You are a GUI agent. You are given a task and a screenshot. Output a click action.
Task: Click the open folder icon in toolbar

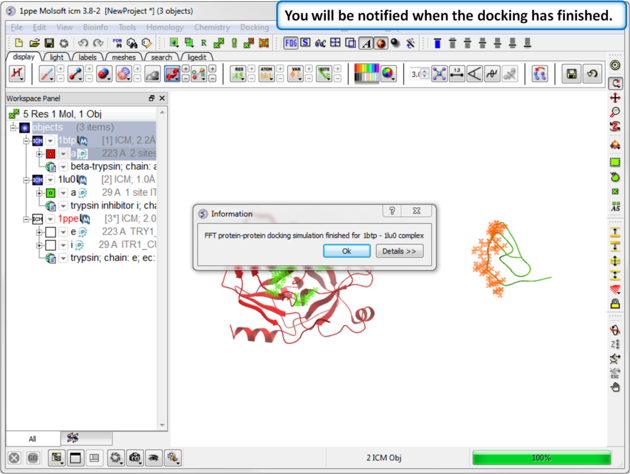pyautogui.click(x=34, y=44)
